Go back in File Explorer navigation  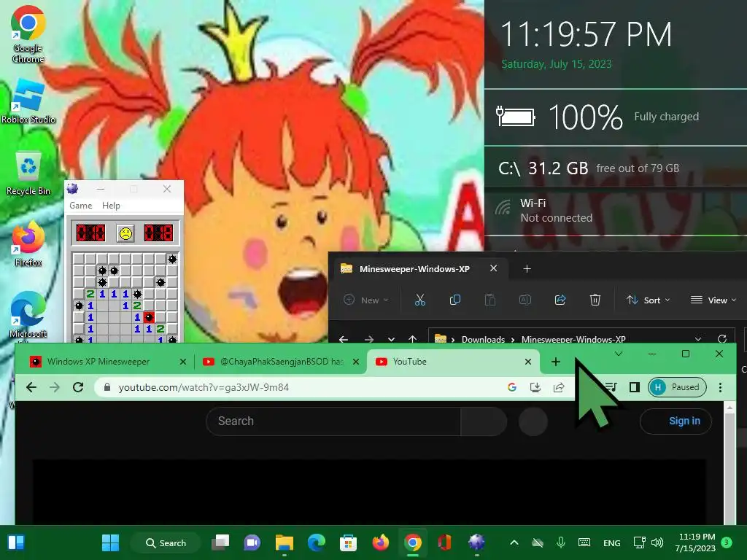[x=344, y=339]
